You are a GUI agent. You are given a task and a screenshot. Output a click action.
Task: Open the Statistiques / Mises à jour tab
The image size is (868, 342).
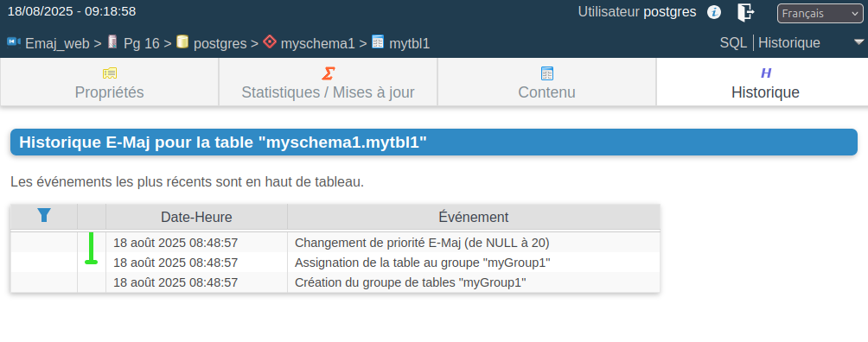coord(329,82)
